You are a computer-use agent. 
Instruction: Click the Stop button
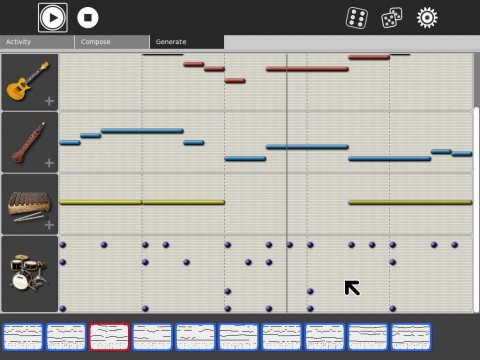coord(88,18)
